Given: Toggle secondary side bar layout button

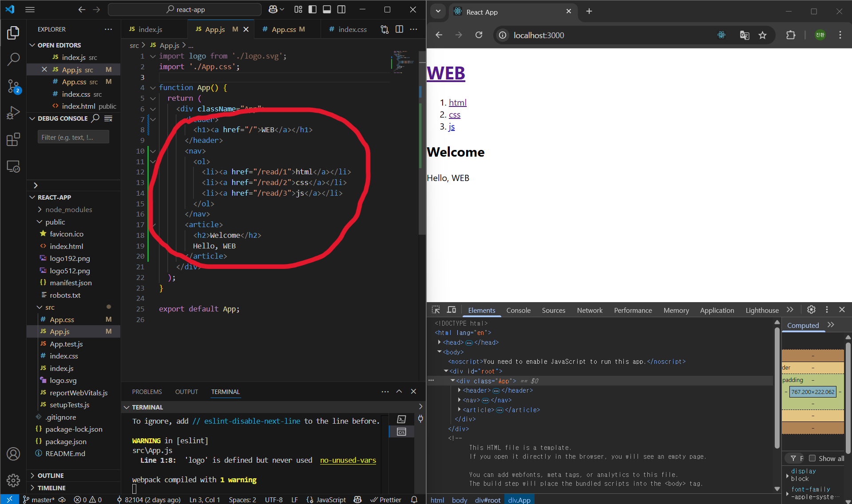Looking at the screenshot, I should [341, 9].
